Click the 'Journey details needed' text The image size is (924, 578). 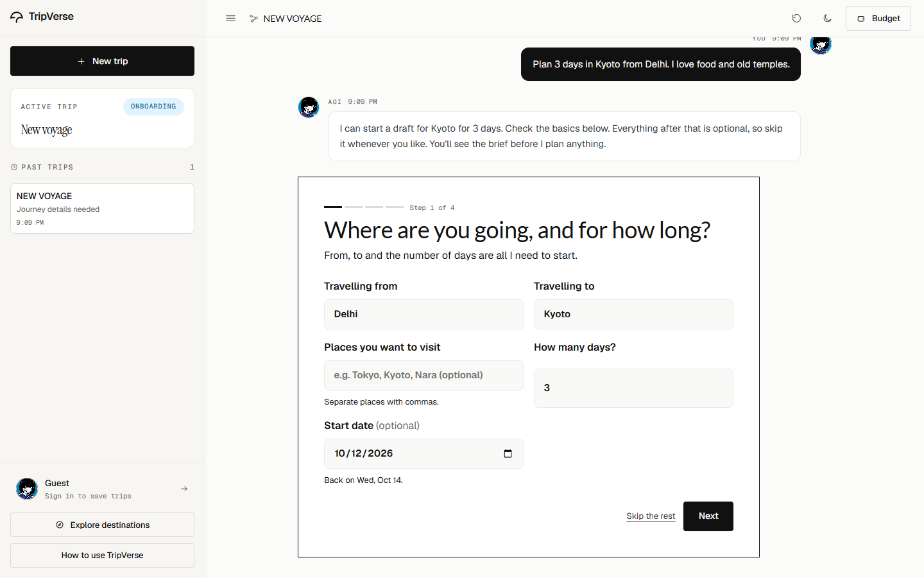[58, 209]
